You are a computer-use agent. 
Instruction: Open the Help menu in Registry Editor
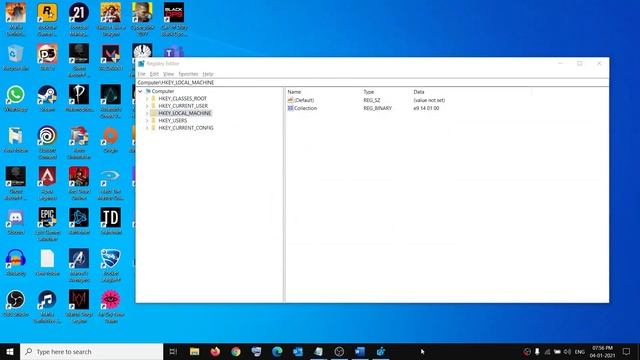pyautogui.click(x=208, y=74)
